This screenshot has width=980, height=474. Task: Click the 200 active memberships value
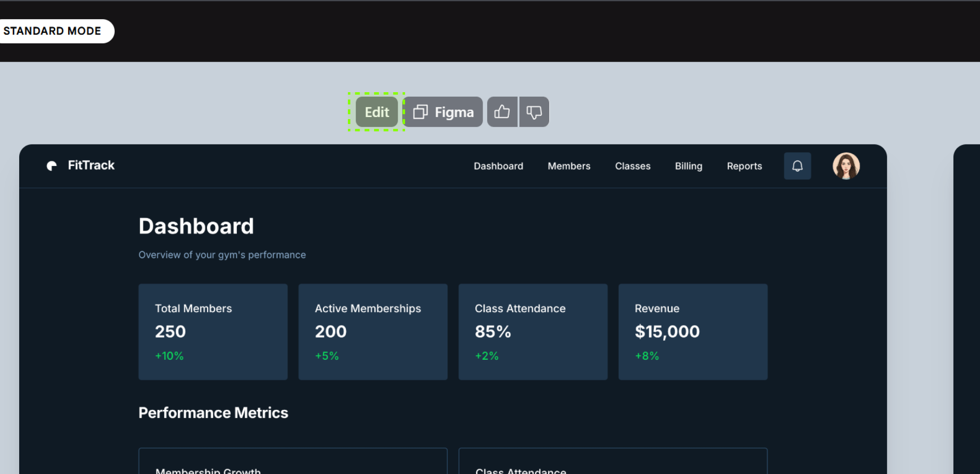tap(331, 332)
